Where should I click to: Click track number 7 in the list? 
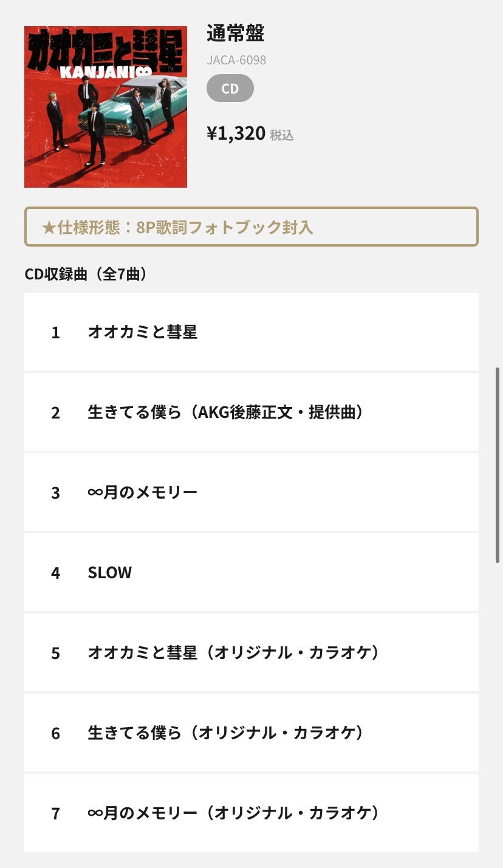click(x=56, y=813)
